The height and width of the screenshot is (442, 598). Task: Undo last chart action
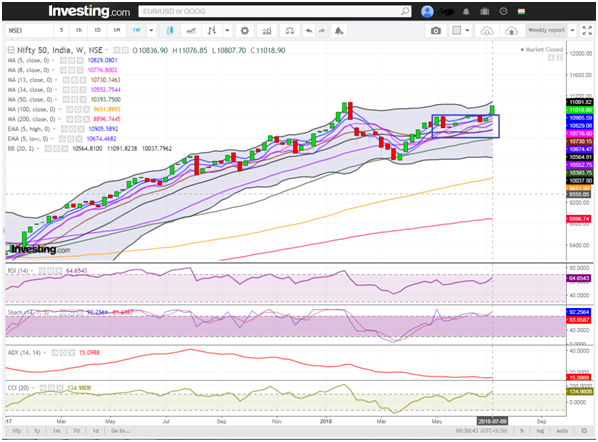309,31
